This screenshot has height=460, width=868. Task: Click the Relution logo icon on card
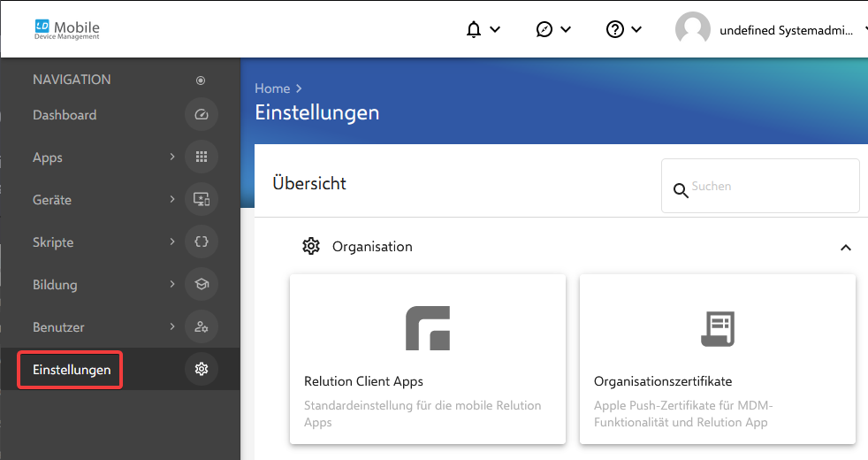coord(427,328)
